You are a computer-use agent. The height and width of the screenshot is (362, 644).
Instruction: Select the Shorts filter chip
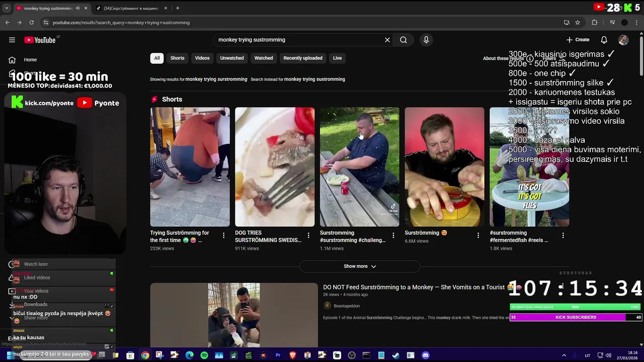(x=177, y=58)
